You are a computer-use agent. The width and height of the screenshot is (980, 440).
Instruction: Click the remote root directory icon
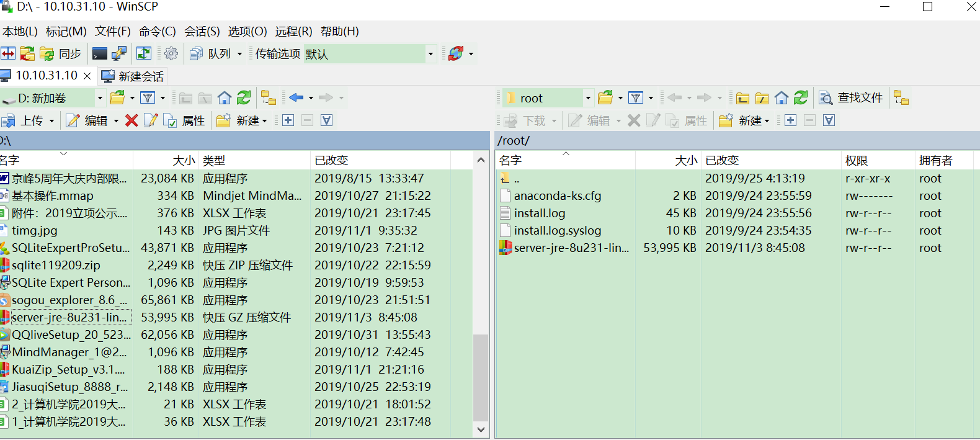[x=762, y=98]
